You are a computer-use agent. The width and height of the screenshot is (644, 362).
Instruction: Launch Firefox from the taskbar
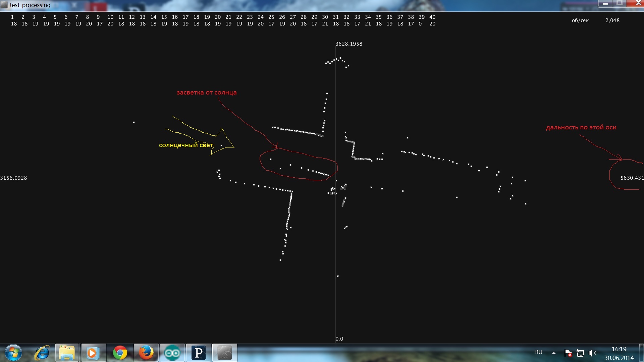tap(146, 353)
